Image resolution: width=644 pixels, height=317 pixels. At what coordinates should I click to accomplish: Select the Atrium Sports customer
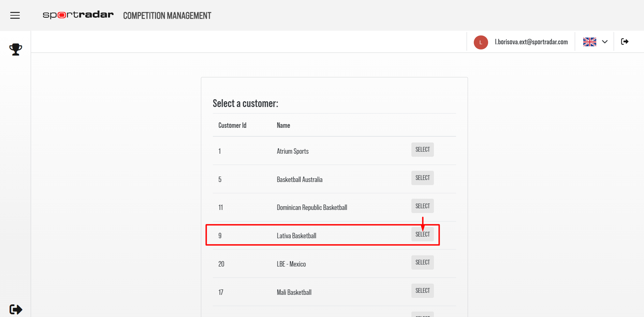point(422,150)
